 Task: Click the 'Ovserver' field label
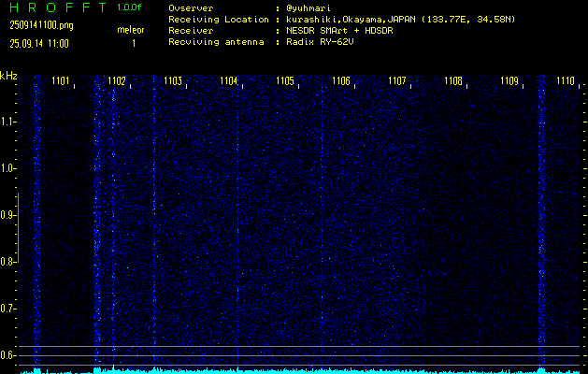pos(191,8)
